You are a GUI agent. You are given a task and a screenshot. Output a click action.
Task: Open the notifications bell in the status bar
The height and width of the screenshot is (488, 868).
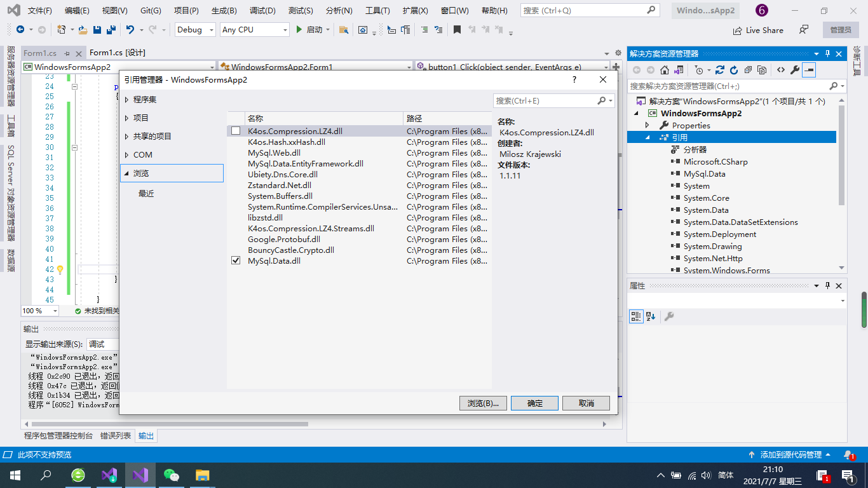[848, 455]
